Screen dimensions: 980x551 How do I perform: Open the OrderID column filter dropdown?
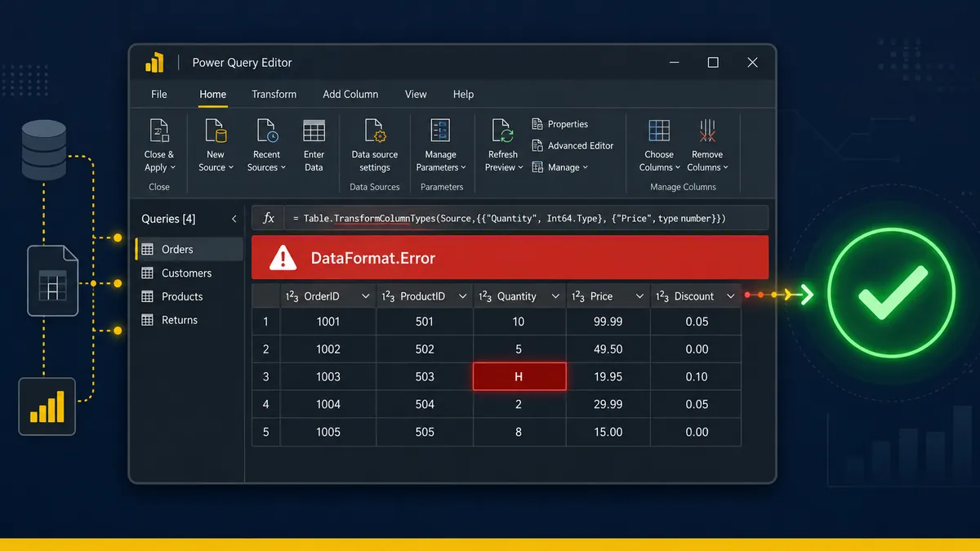click(x=365, y=296)
